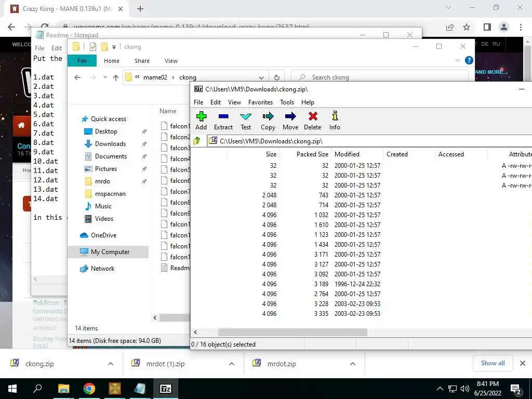Click the 7-Zip Extract toolbar icon

coord(223,121)
